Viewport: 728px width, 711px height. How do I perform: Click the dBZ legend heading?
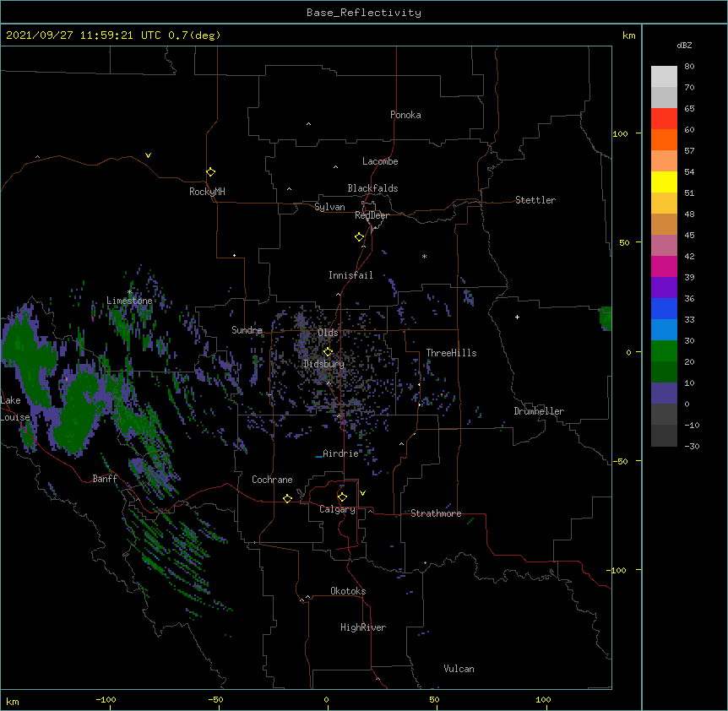[x=684, y=45]
